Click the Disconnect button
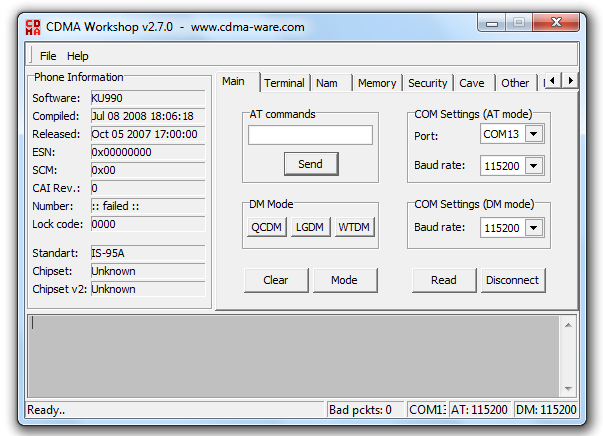 (x=513, y=280)
